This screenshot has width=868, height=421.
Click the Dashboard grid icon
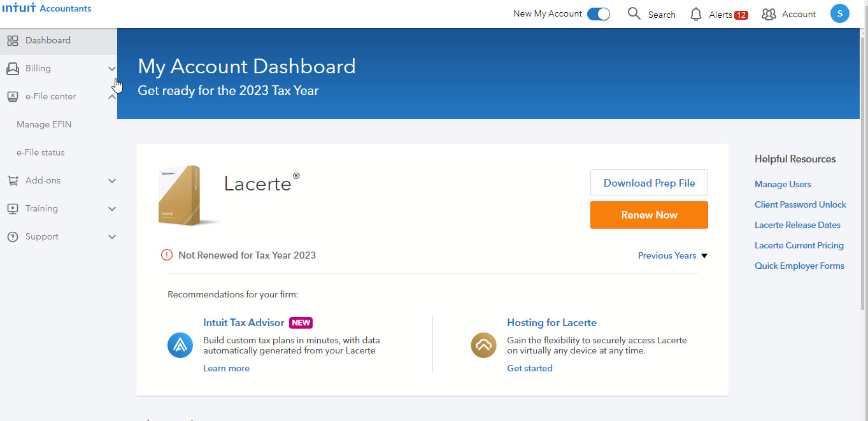coord(12,40)
